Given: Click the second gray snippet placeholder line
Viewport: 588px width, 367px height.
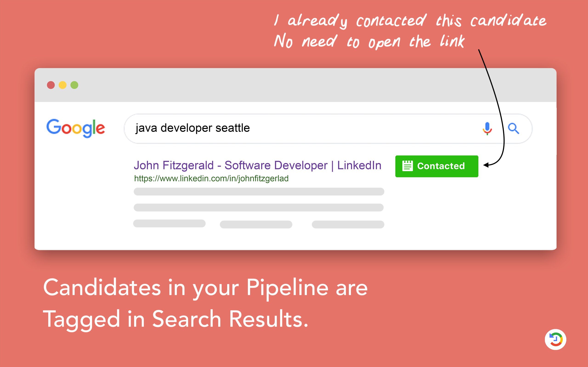Looking at the screenshot, I should 259,208.
